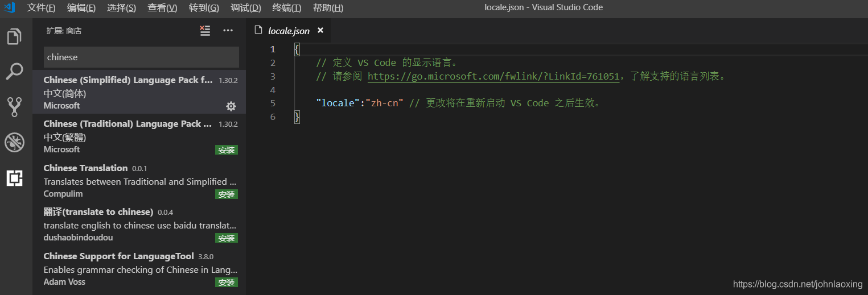Click Microsoft publisher under Simplified pack
Image resolution: width=868 pixels, height=295 pixels.
tap(61, 106)
